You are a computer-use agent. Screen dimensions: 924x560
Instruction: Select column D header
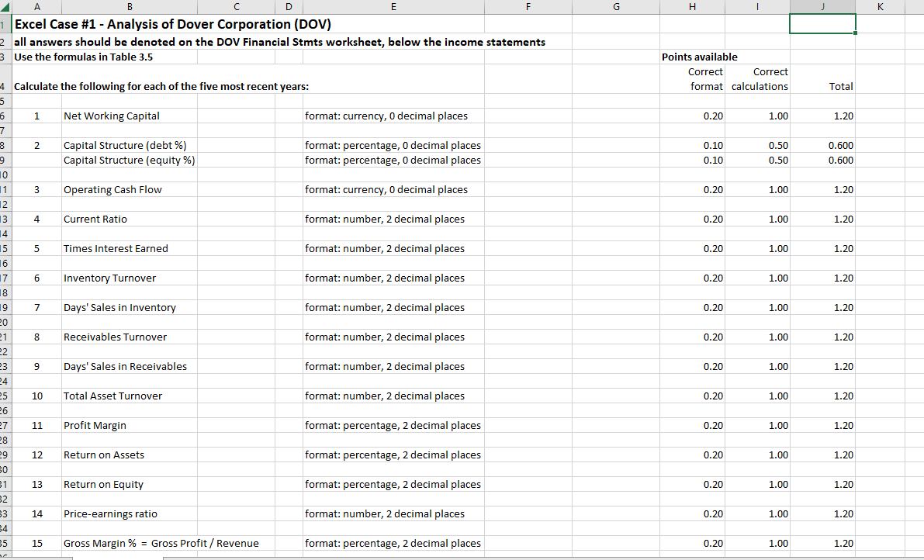tap(289, 7)
